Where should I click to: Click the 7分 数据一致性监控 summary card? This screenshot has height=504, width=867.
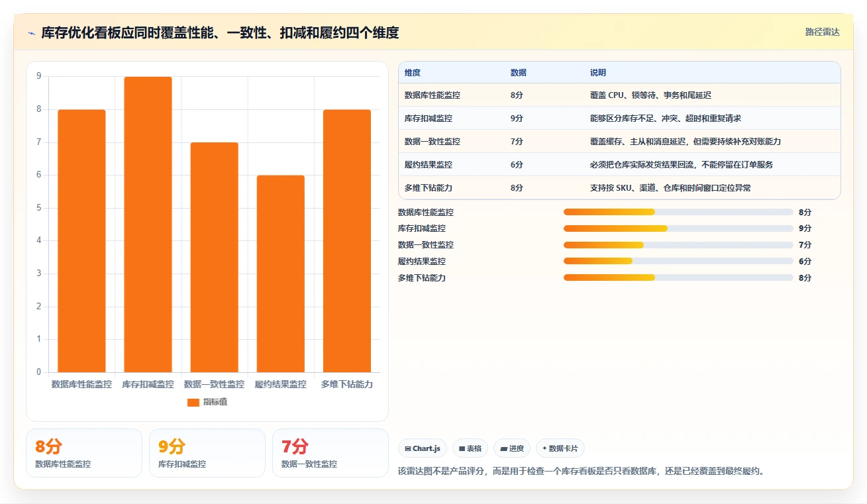point(331,453)
